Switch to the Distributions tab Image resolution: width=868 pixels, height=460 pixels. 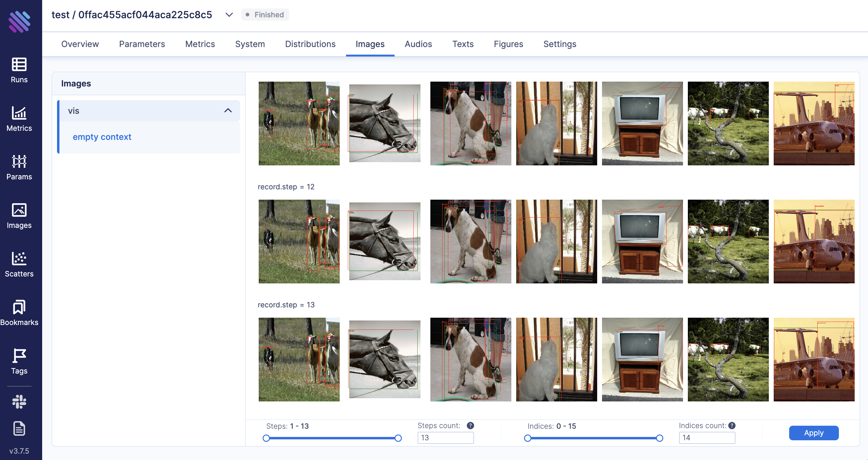click(x=310, y=44)
